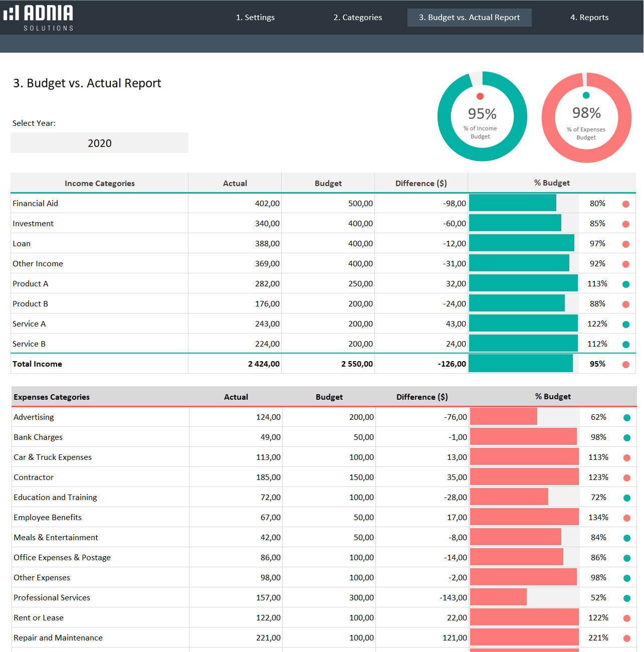Click the Total Income row label

pyautogui.click(x=37, y=364)
